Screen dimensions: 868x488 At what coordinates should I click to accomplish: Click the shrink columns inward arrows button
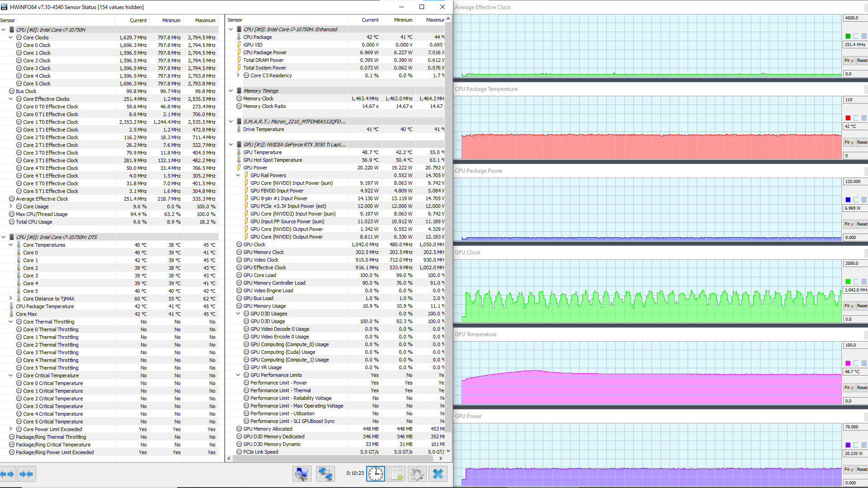(x=27, y=474)
